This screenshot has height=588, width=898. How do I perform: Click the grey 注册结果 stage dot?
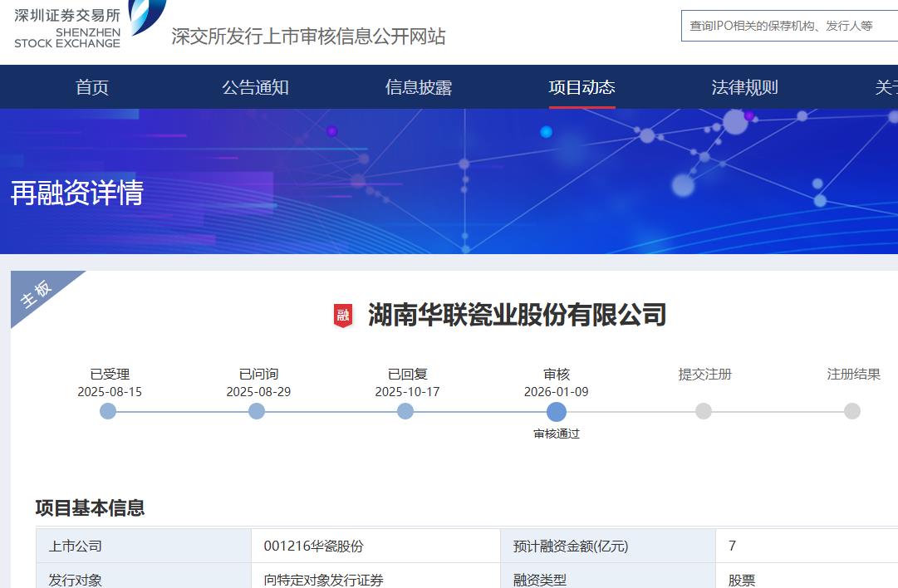852,411
